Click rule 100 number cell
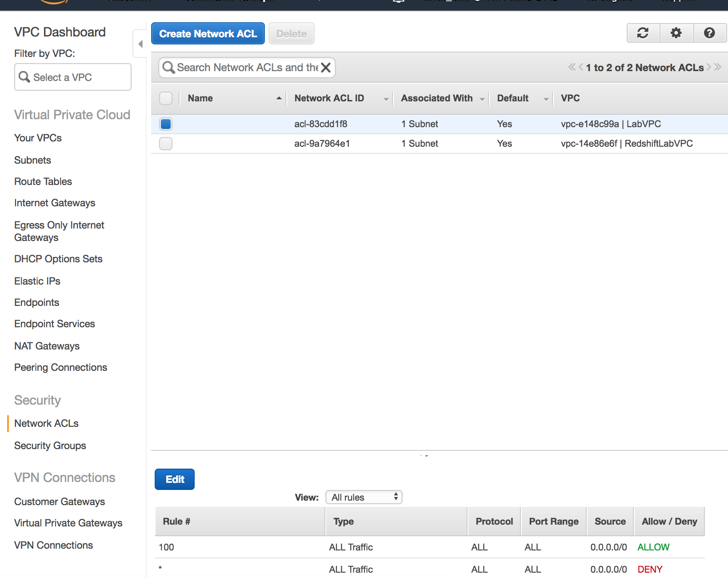 (166, 547)
